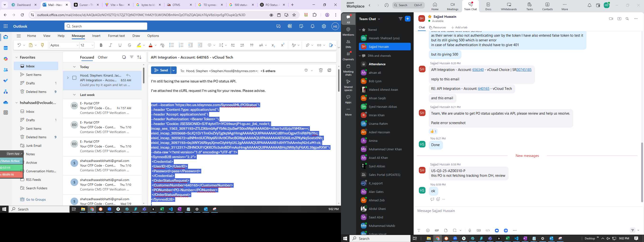Open the Draw ribbon tab

[x=136, y=36]
